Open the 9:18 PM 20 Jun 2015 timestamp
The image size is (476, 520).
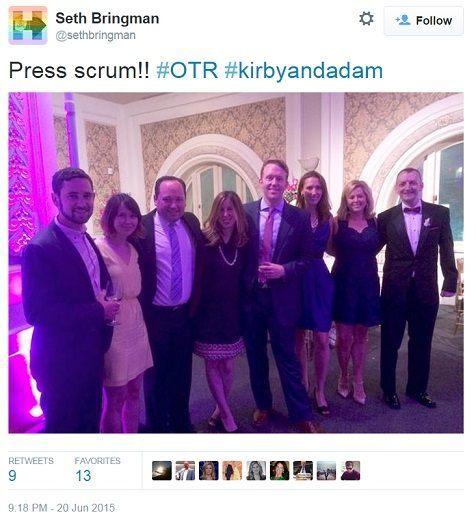tap(62, 508)
